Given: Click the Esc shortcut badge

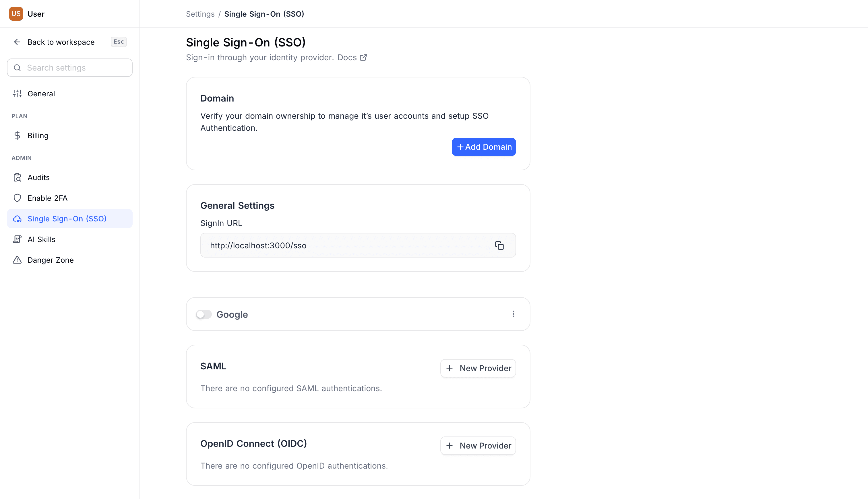Looking at the screenshot, I should 119,42.
